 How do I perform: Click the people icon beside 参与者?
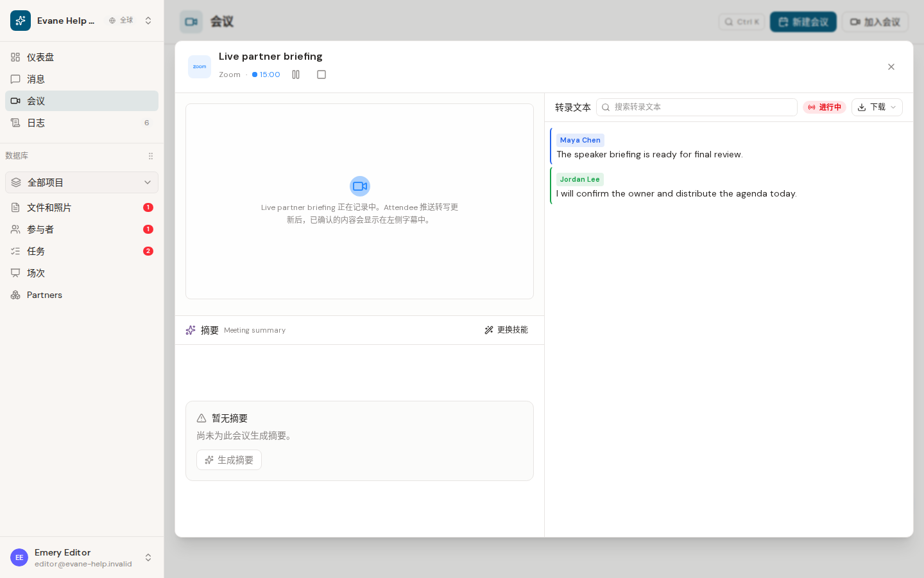point(15,229)
